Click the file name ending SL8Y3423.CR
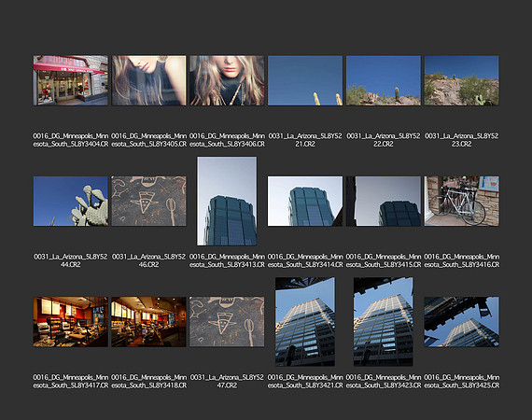Image resolution: width=532 pixels, height=420 pixels. point(384,382)
